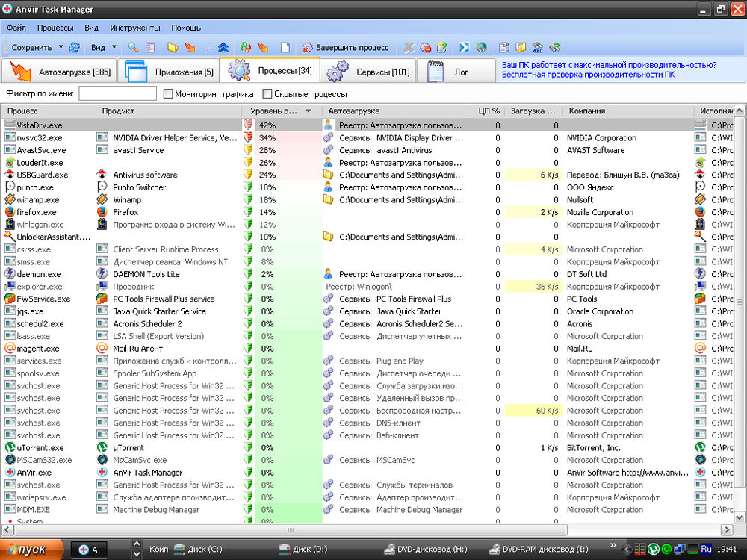This screenshot has width=747, height=560.
Task: Click the taskbar row up arrow
Action: pos(137,544)
